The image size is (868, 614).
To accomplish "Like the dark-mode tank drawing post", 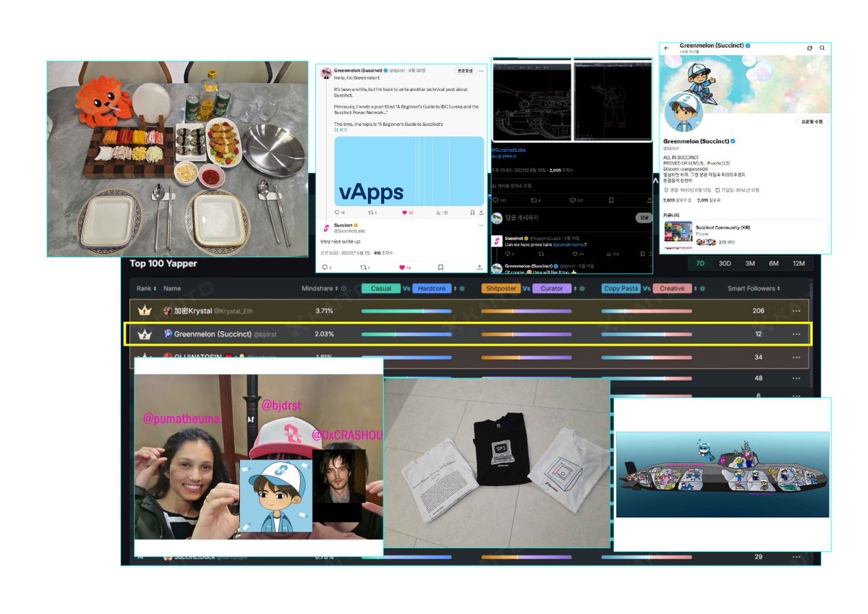I will point(572,200).
